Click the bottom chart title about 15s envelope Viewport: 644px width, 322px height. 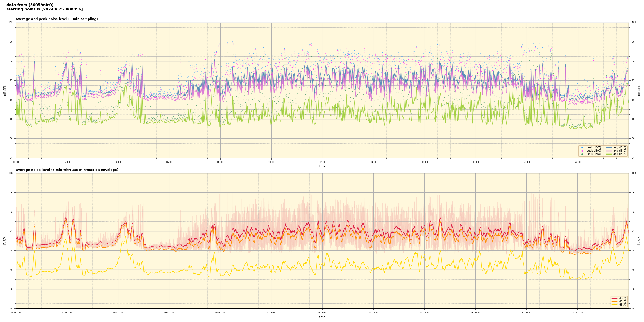pyautogui.click(x=67, y=170)
